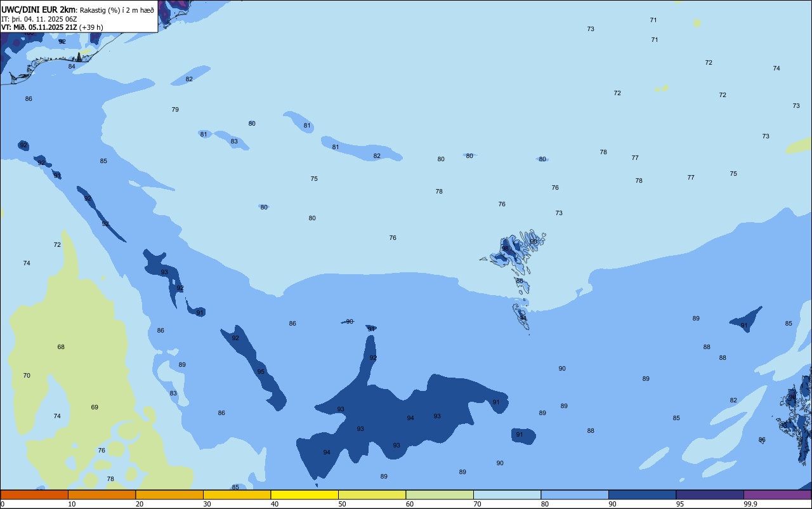Click the '20' legend tick label
The height and width of the screenshot is (509, 812).
pos(140,504)
